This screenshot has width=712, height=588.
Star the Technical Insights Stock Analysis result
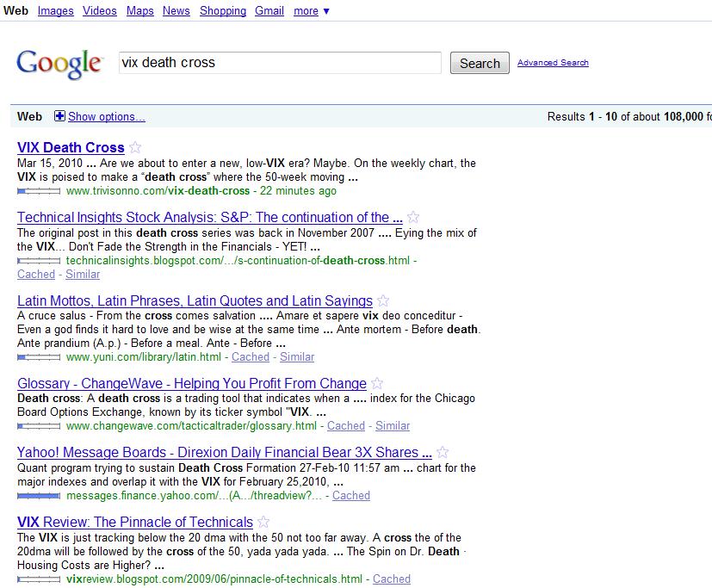412,217
